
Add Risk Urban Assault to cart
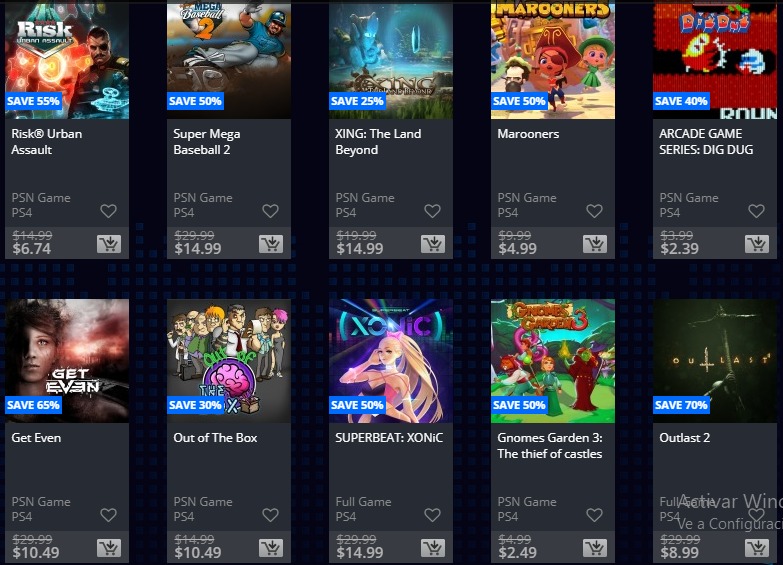point(109,244)
